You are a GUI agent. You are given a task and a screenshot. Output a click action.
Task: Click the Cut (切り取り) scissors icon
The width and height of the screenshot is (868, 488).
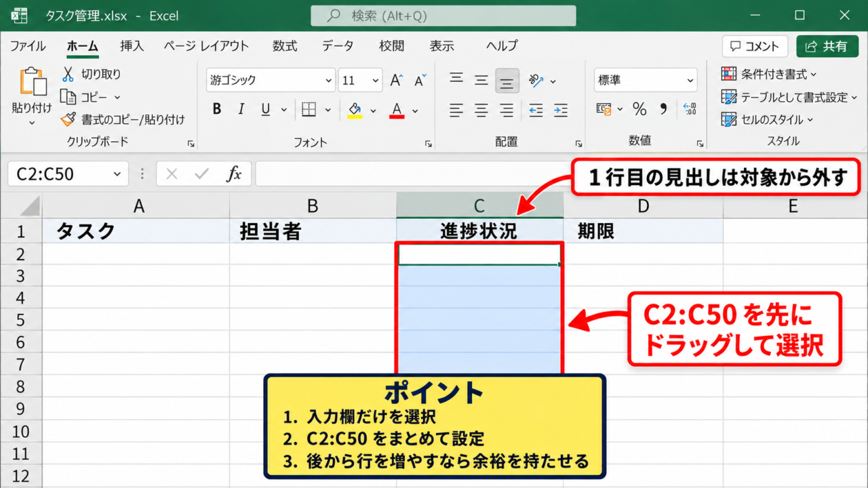coord(68,74)
